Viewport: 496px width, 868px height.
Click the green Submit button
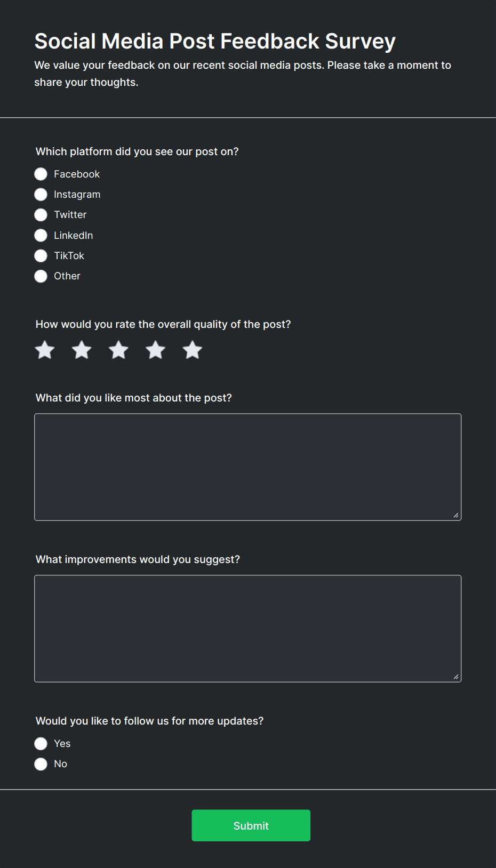pos(251,825)
